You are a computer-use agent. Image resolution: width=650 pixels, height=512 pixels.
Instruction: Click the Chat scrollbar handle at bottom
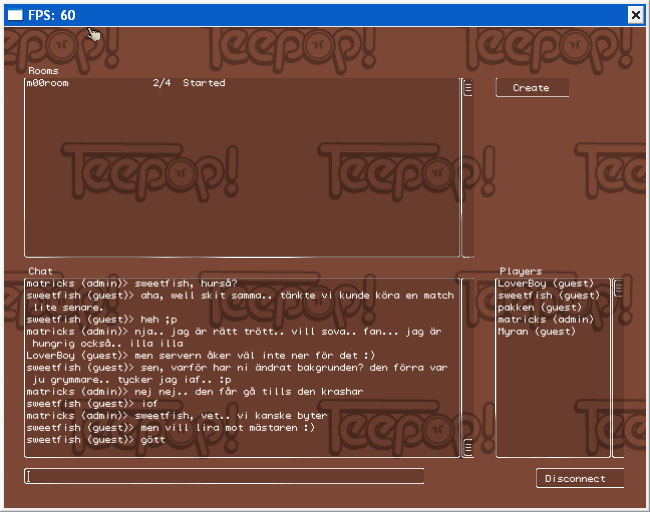[468, 447]
